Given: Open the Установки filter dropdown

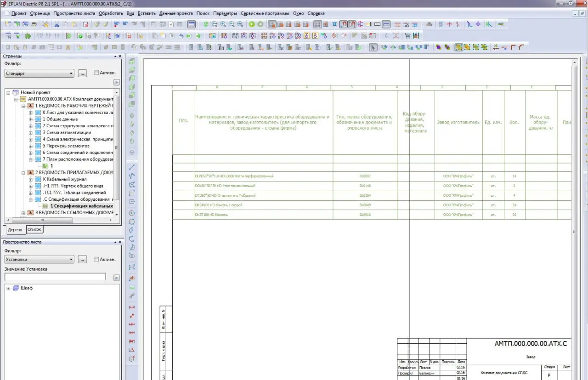Looking at the screenshot, I should 39,260.
